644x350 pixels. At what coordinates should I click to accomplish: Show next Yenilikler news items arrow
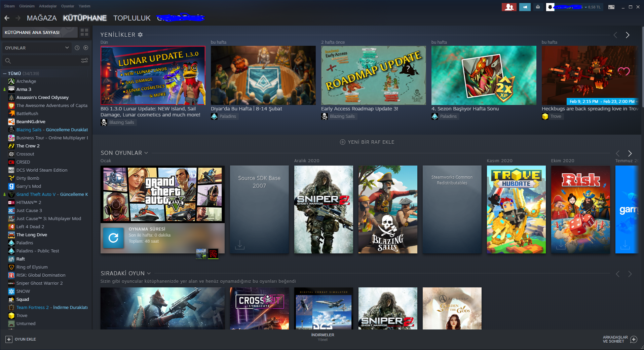pyautogui.click(x=628, y=35)
